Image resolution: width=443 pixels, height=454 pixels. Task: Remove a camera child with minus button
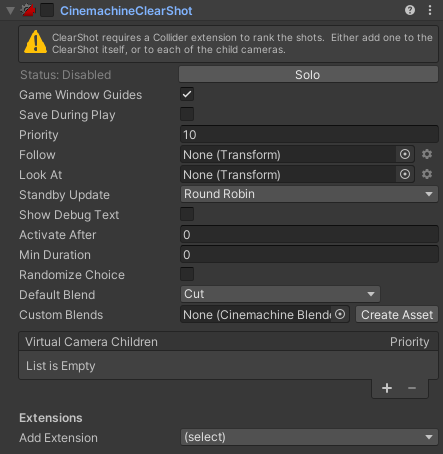(x=412, y=388)
